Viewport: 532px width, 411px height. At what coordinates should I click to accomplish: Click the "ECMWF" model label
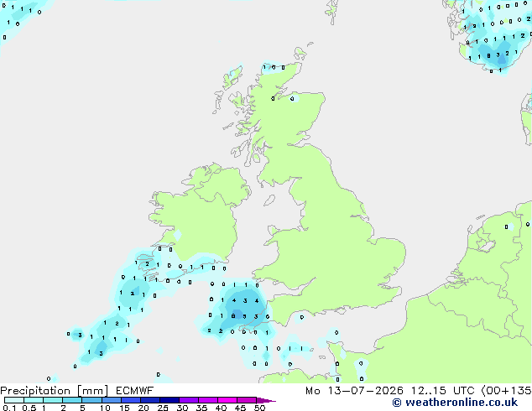tap(135, 391)
